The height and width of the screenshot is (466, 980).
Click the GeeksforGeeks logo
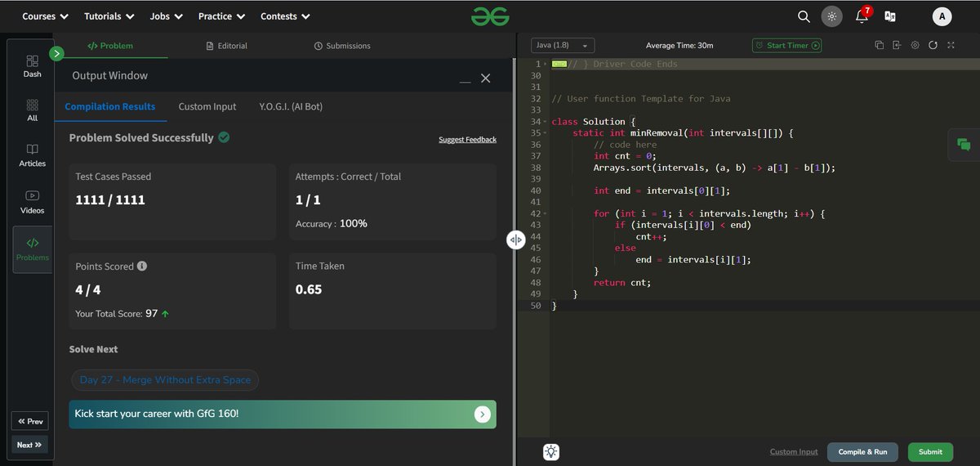coord(488,16)
